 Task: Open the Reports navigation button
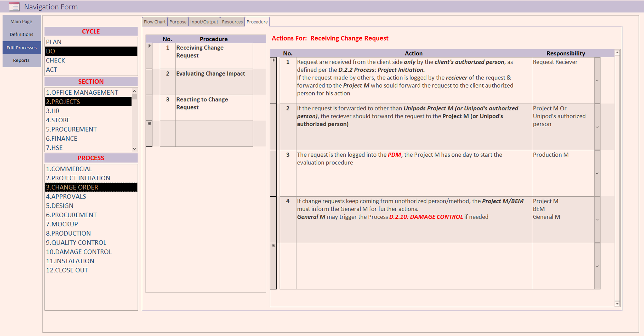coord(21,61)
